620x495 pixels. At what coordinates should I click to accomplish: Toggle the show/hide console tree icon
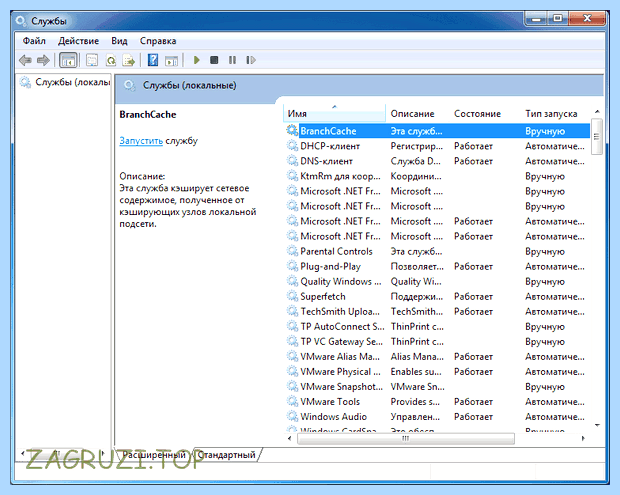tap(68, 60)
